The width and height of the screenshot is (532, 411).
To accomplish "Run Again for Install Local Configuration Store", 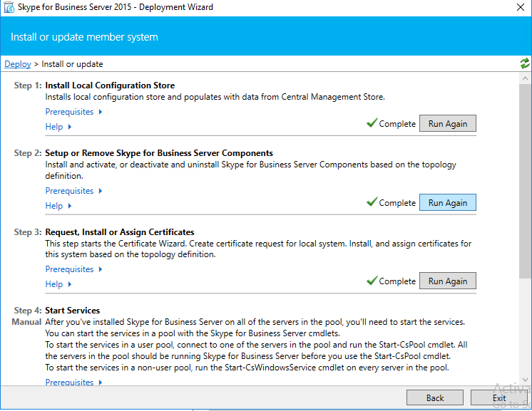I will point(448,124).
